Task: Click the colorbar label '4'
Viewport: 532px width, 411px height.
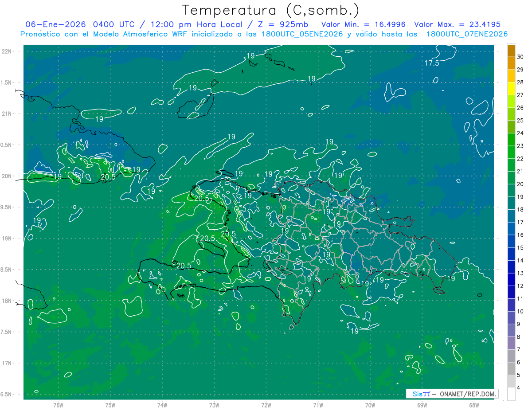Action: click(x=519, y=388)
